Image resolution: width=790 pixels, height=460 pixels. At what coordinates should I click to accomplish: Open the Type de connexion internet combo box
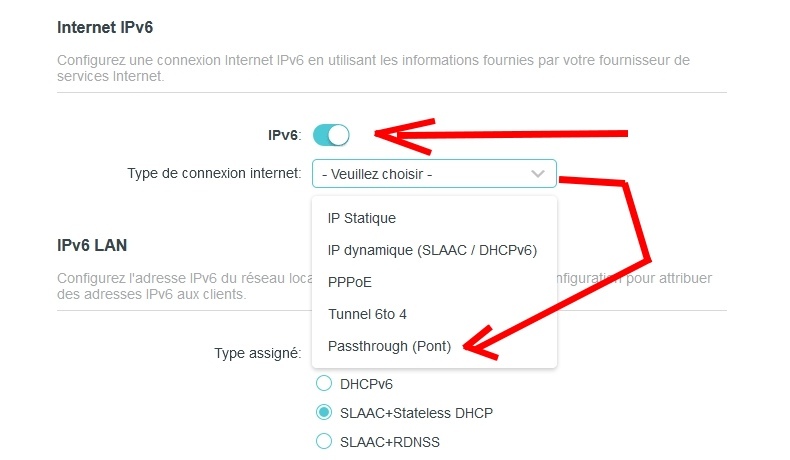[x=434, y=174]
